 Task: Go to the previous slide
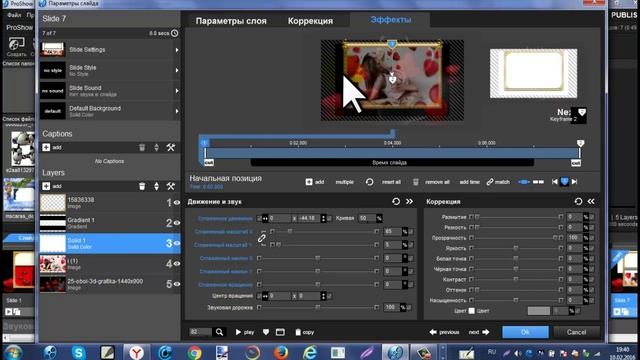click(x=444, y=332)
